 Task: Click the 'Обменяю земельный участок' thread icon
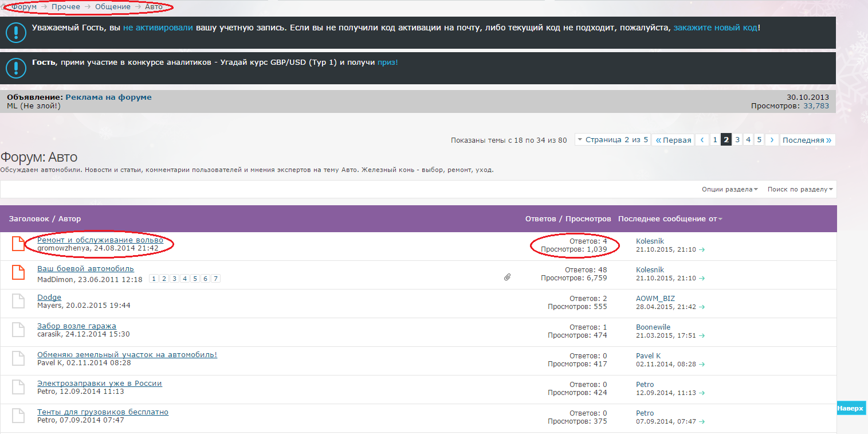[19, 358]
